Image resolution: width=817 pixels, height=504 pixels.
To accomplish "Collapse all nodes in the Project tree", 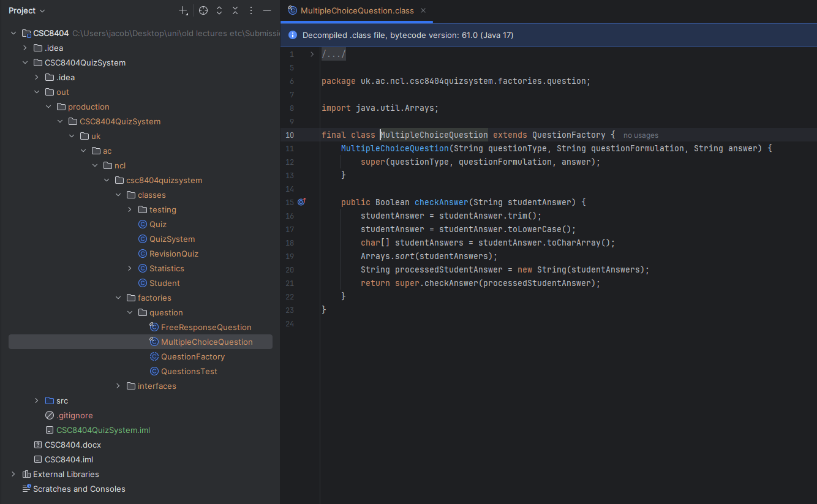I will pos(235,10).
